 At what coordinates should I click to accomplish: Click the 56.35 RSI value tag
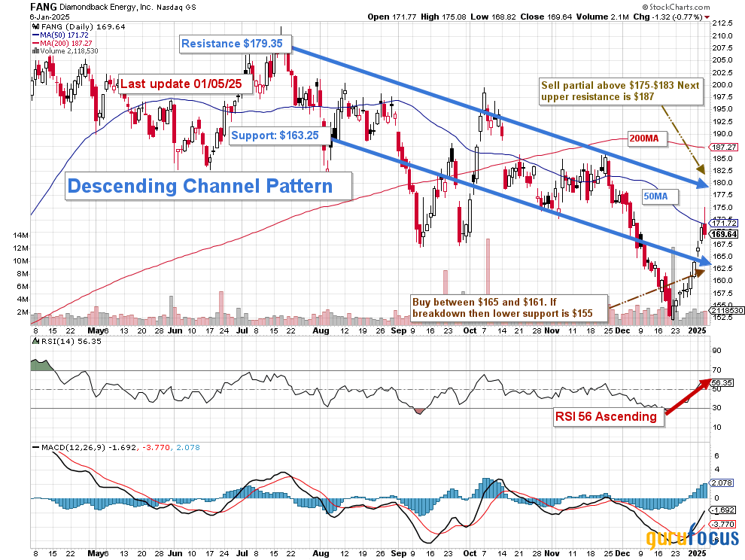click(x=721, y=382)
